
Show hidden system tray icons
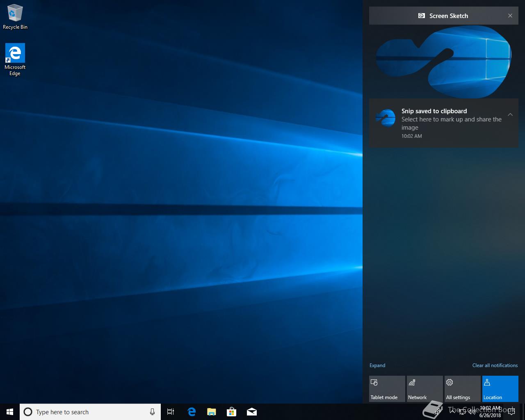coord(452,412)
